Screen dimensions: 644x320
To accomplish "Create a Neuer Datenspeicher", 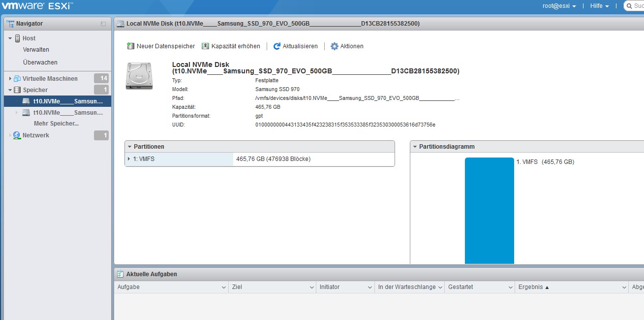I will tap(161, 46).
